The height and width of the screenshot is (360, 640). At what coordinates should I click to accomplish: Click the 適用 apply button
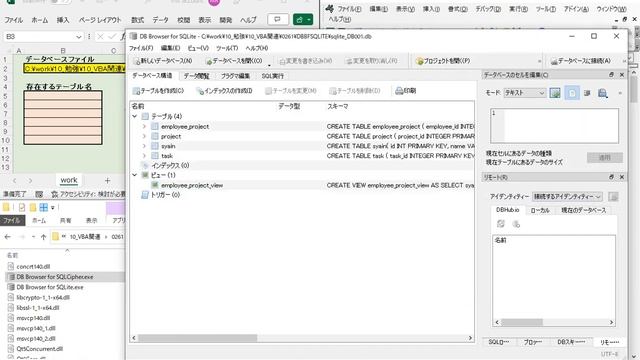click(604, 158)
